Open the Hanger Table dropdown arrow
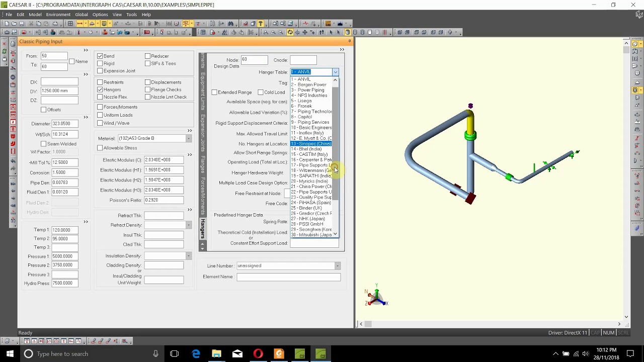 [x=335, y=72]
